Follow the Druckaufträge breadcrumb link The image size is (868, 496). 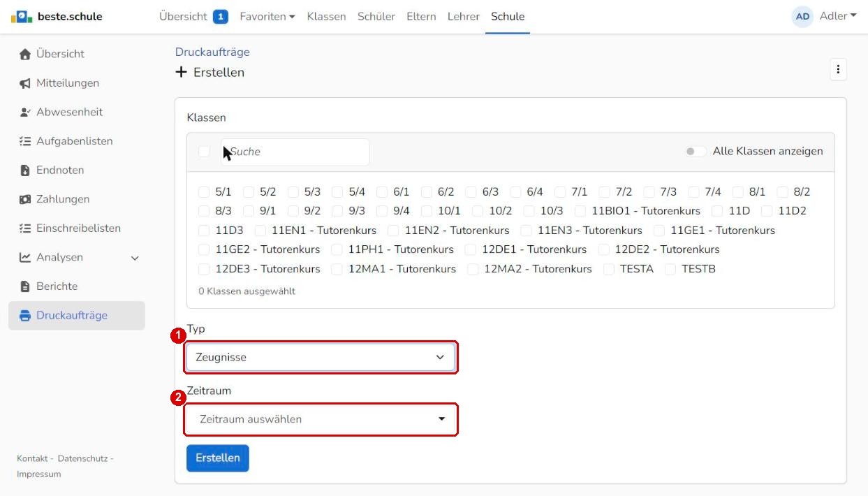coord(212,52)
